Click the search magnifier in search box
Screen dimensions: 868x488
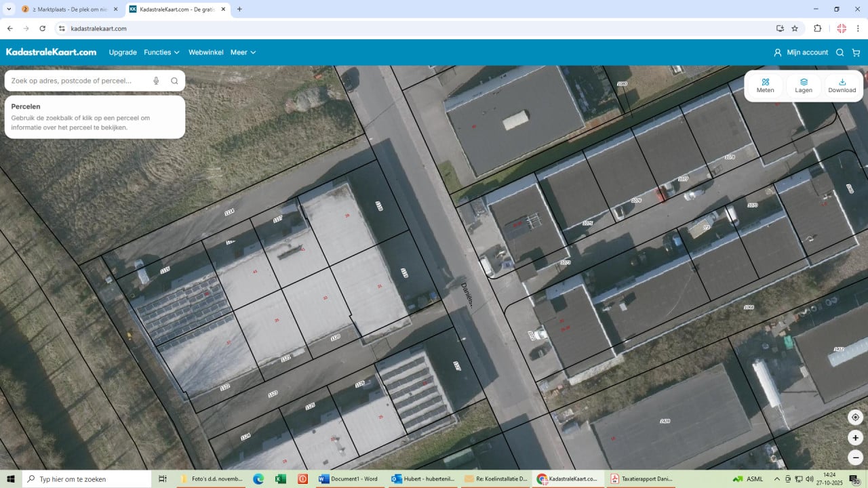point(174,81)
